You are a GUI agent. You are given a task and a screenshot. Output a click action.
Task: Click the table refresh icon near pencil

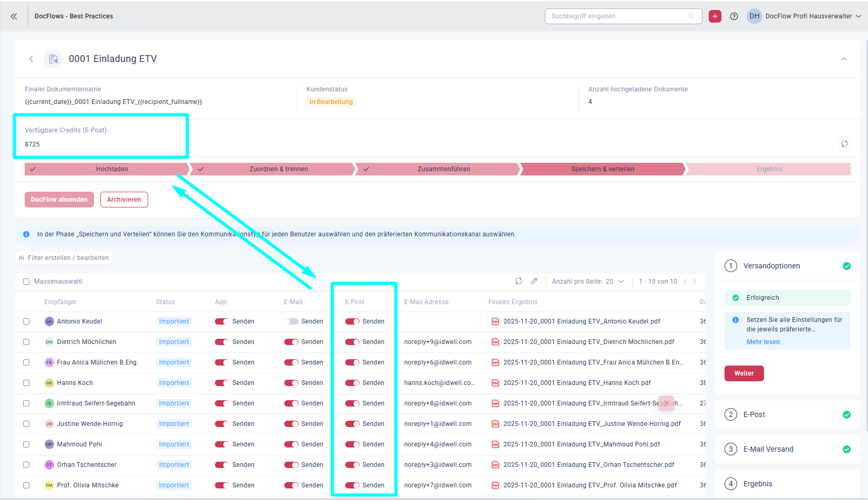coord(519,282)
